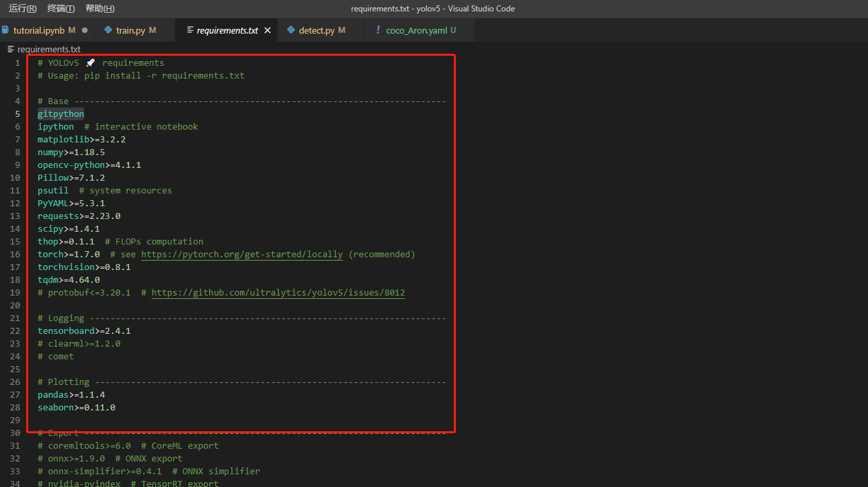Click the torchvision>=0.8.1 line

pos(84,267)
